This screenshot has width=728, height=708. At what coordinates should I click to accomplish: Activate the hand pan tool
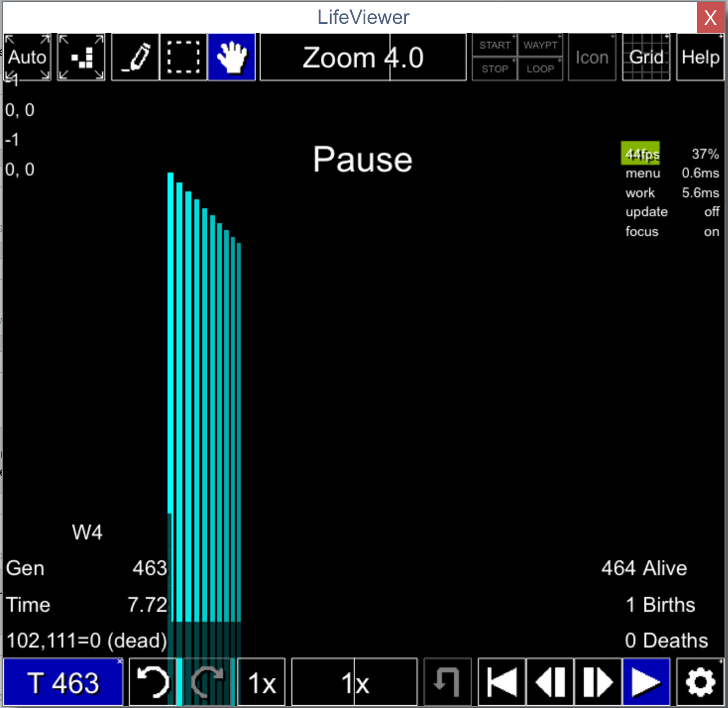click(231, 57)
